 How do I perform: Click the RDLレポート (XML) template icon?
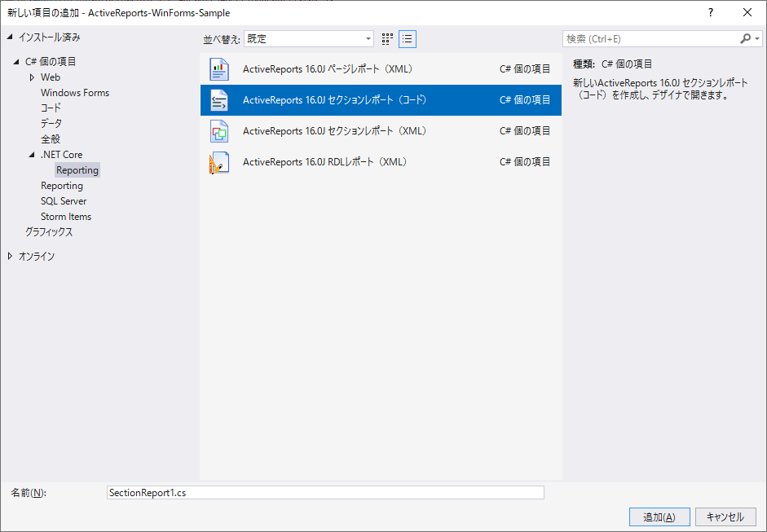[219, 162]
